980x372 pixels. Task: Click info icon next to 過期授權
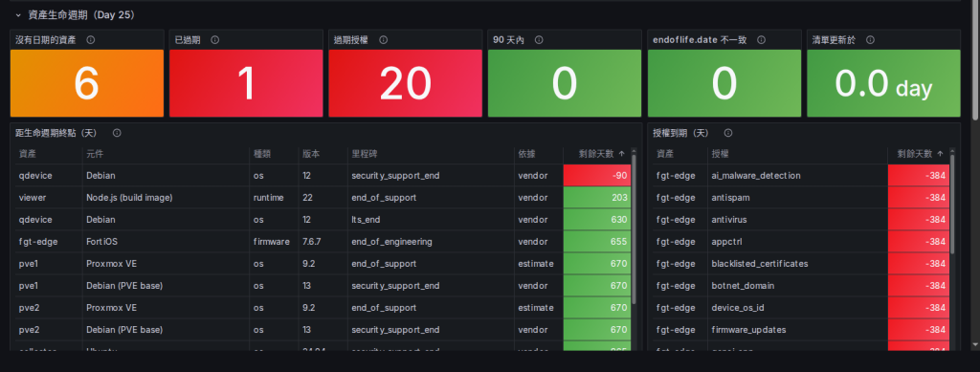383,40
